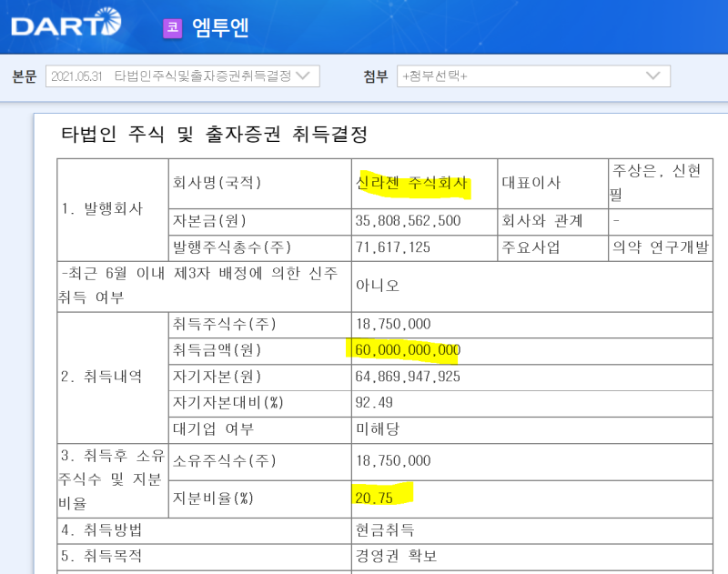728x574 pixels.
Task: Select the representative names 주상은, 신현필
Action: (655, 182)
